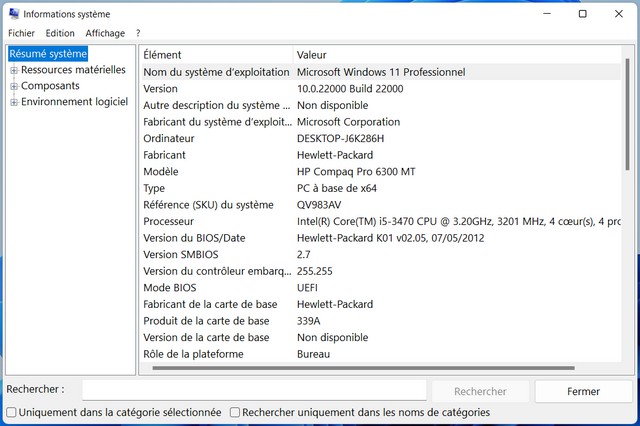Select the Environnement logiciel tree item

74,102
